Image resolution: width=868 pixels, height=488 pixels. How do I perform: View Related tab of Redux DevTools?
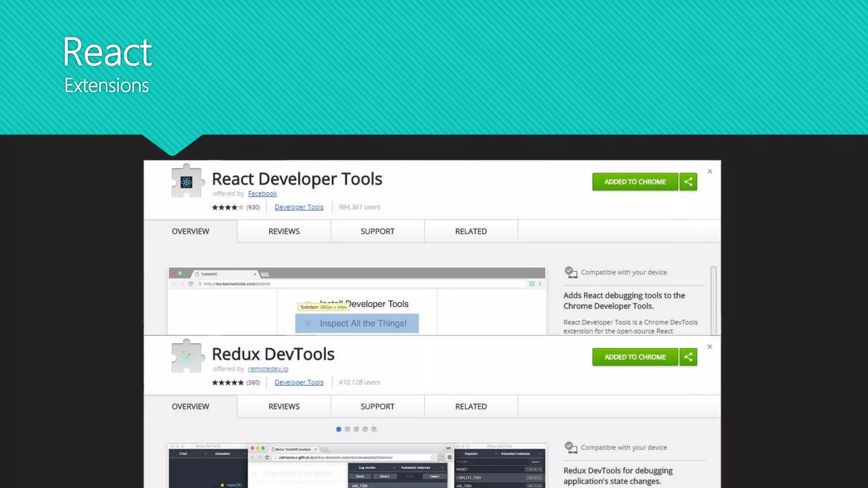click(471, 406)
